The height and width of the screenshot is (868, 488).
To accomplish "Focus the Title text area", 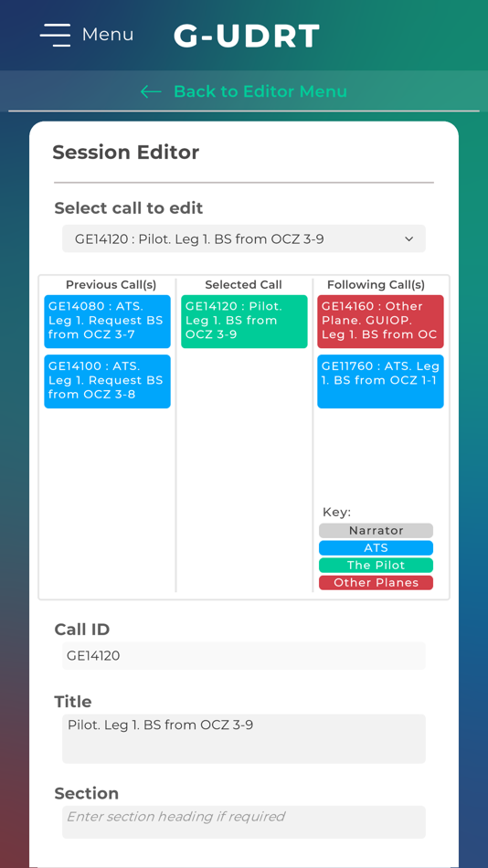I will click(x=244, y=739).
